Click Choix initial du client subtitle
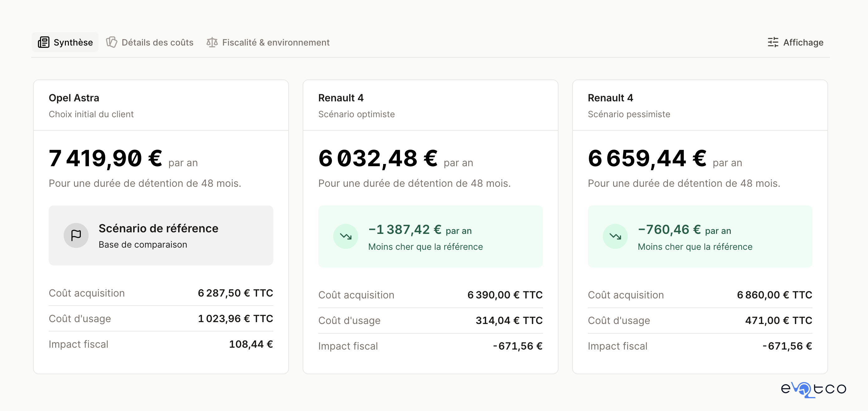 [91, 114]
